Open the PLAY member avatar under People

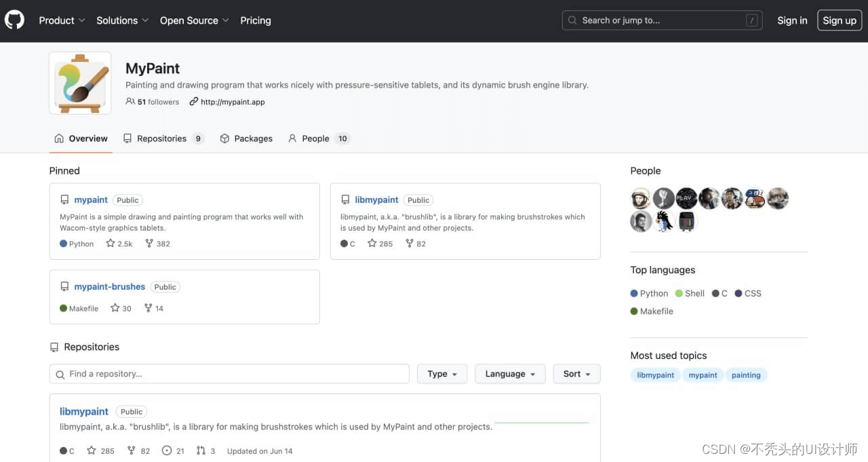coord(686,199)
